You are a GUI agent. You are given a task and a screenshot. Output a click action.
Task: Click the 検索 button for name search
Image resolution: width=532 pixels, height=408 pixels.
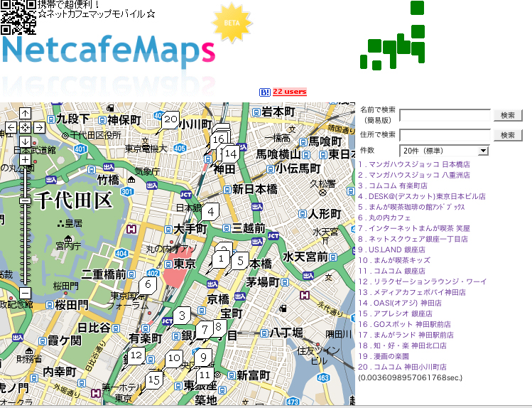(x=508, y=115)
